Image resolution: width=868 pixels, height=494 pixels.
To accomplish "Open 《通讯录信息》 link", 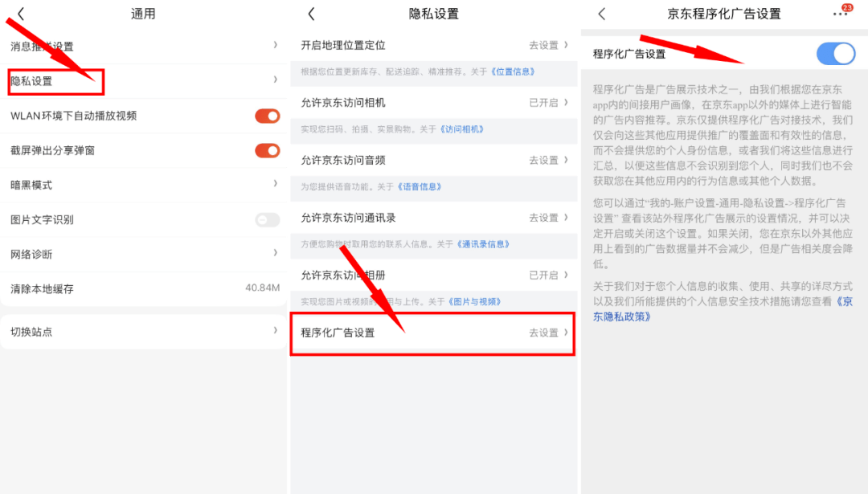I will pos(484,244).
